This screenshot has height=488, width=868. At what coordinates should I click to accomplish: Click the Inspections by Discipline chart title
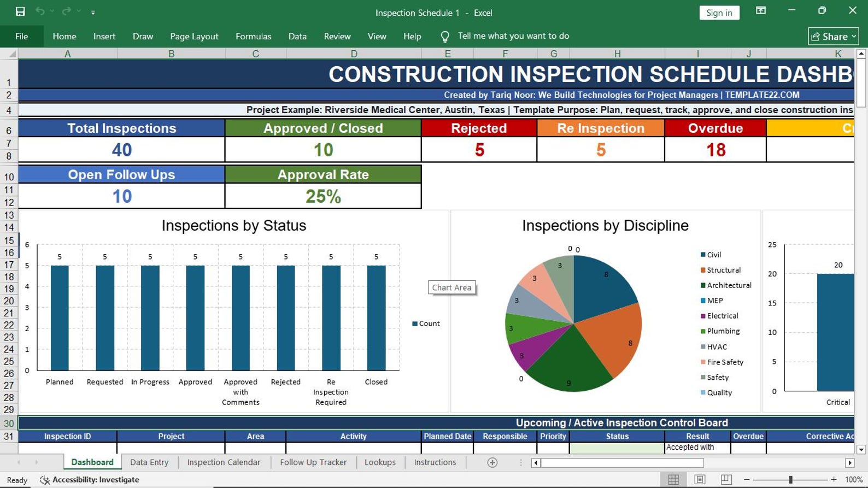pos(605,226)
